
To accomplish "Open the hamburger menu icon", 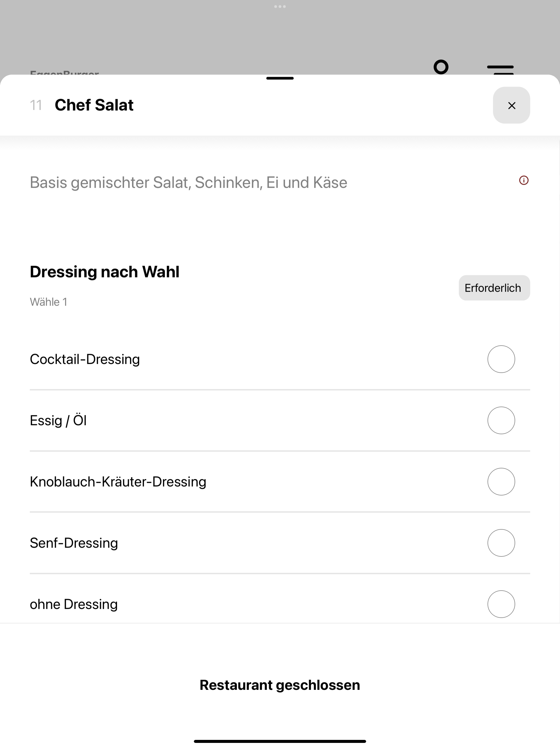I will tap(500, 69).
